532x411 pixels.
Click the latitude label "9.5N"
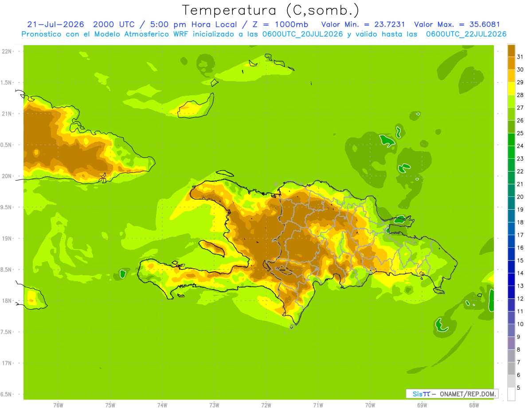point(7,207)
